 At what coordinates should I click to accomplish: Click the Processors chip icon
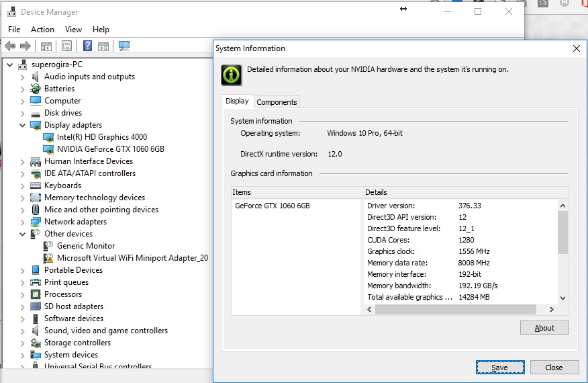point(36,294)
